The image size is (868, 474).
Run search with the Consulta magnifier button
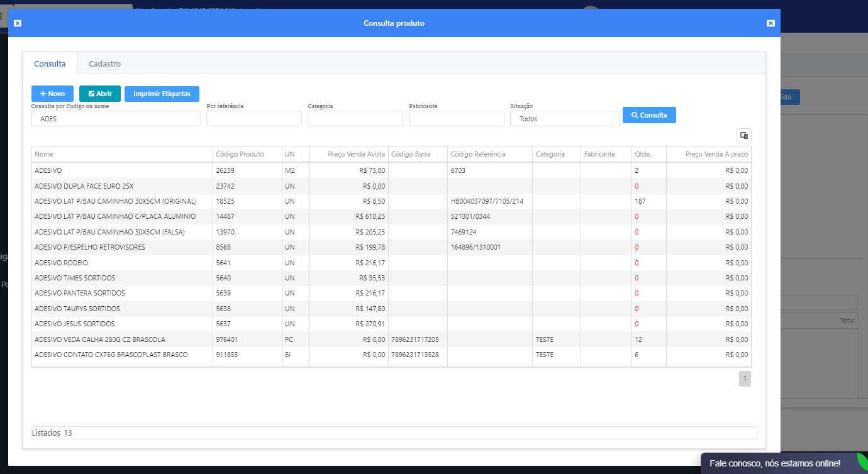pos(649,115)
